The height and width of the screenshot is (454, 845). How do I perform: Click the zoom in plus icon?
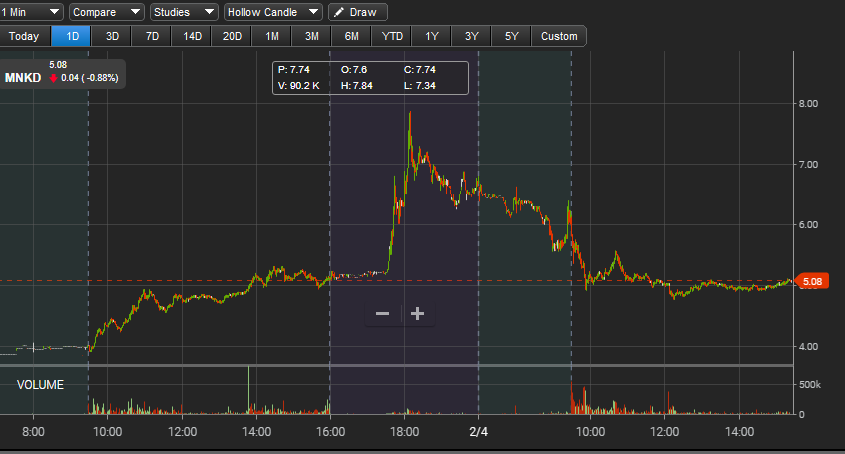point(418,314)
